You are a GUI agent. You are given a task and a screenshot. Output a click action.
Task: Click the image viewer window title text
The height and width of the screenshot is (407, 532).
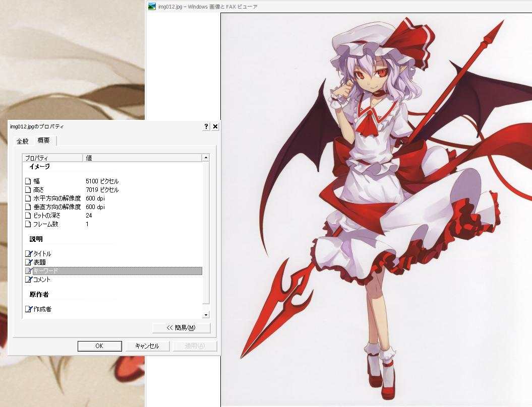point(208,7)
